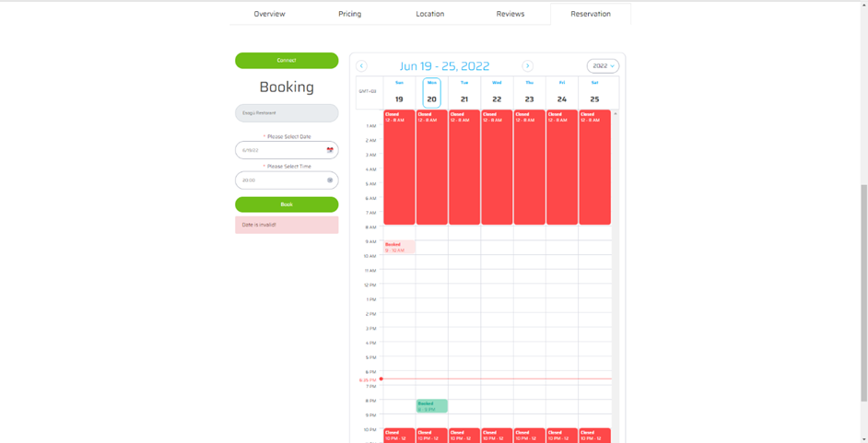Switch to the Pricing tab

[350, 14]
